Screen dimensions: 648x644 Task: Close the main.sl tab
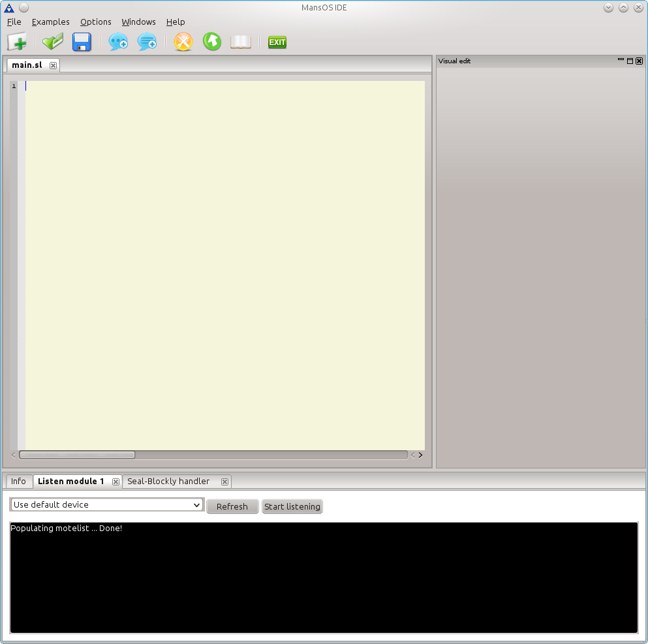tap(53, 65)
